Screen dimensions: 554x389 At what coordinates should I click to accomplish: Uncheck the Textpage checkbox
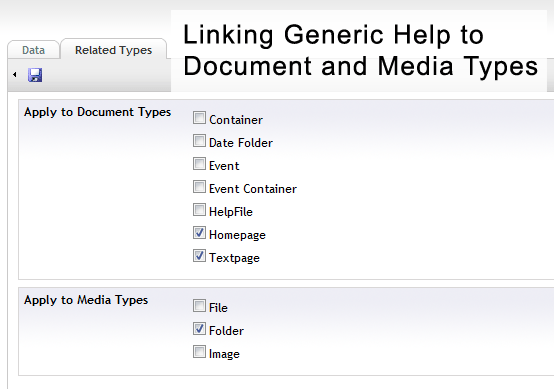tap(199, 256)
